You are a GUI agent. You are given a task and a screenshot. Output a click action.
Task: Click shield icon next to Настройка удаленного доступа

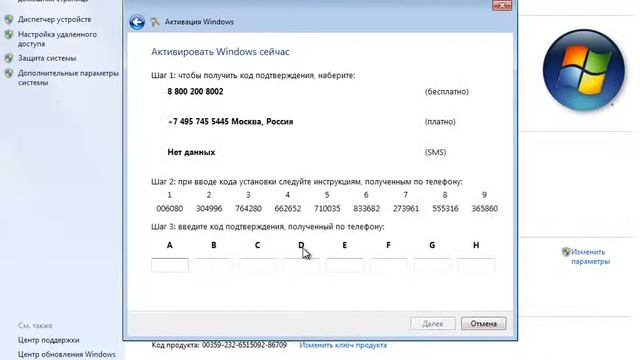click(x=9, y=35)
